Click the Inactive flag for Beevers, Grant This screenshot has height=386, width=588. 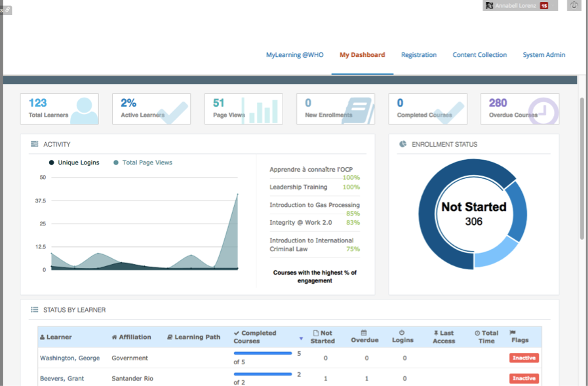click(x=524, y=379)
